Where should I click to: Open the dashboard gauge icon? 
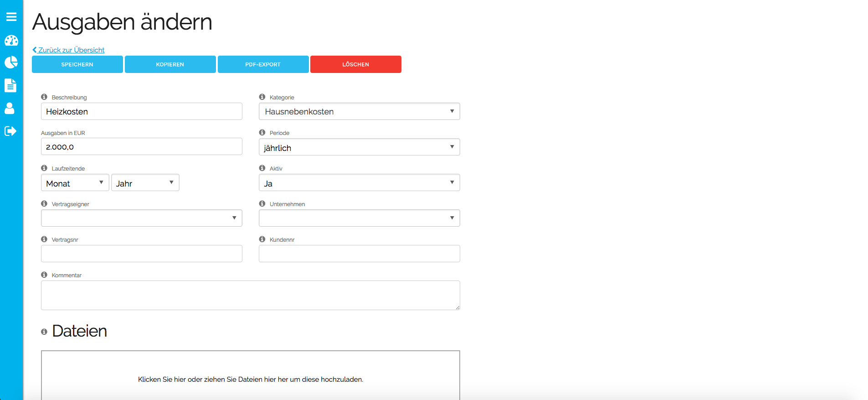tap(11, 41)
